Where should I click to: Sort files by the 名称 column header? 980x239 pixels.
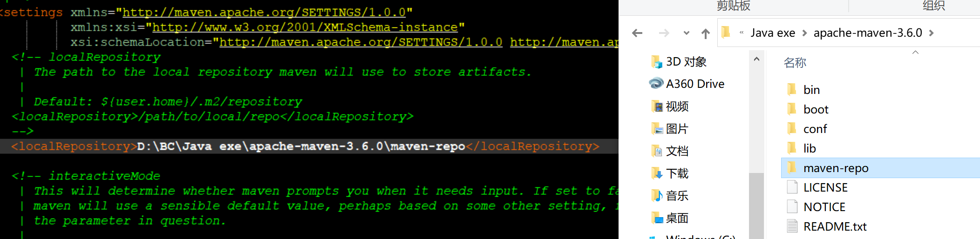click(795, 63)
